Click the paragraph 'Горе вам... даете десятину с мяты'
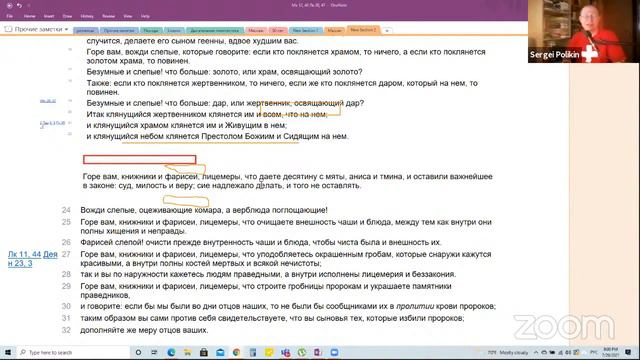 287,181
